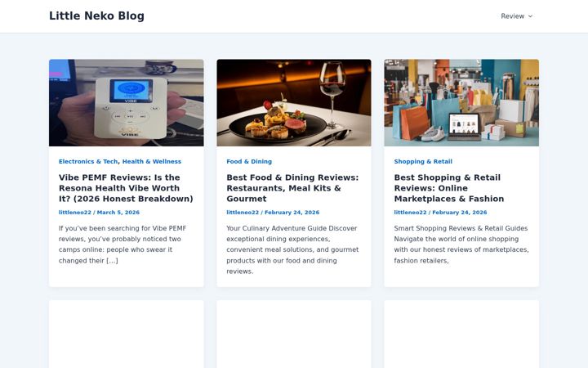This screenshot has width=588, height=368.
Task: Click February 24, 2026 on Food & Dining post
Action: (292, 212)
